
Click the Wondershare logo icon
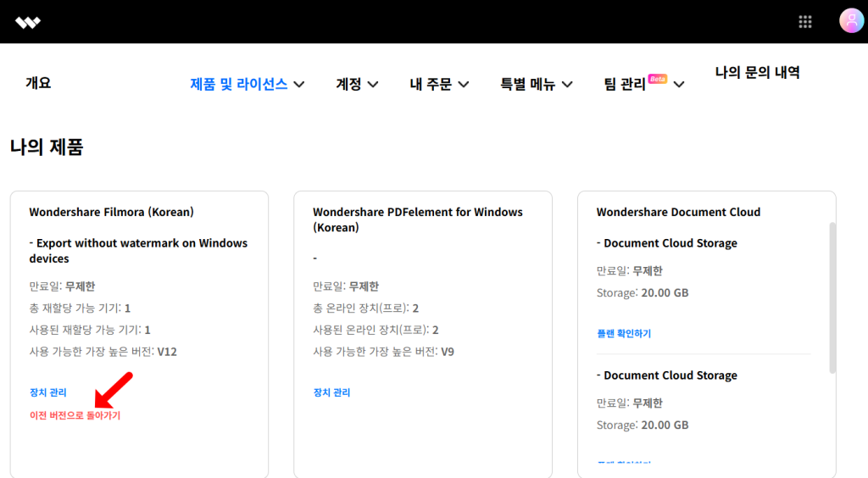(x=28, y=22)
